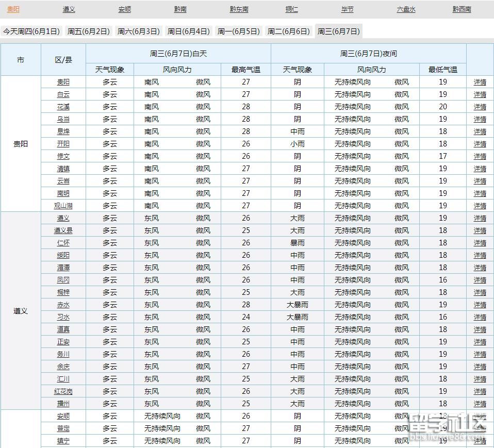494x448 pixels.
Task: Choose the 周日(6月4日) date tab
Action: [x=189, y=31]
